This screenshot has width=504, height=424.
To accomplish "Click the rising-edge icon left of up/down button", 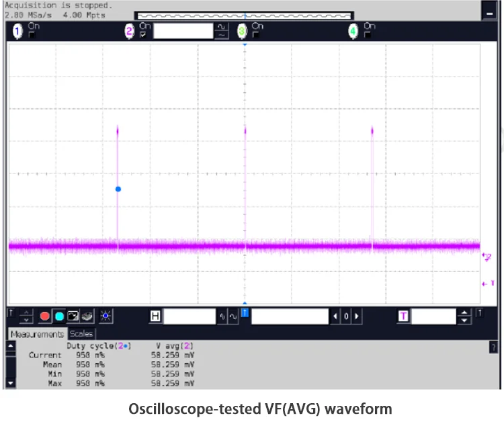I will click(x=11, y=312).
